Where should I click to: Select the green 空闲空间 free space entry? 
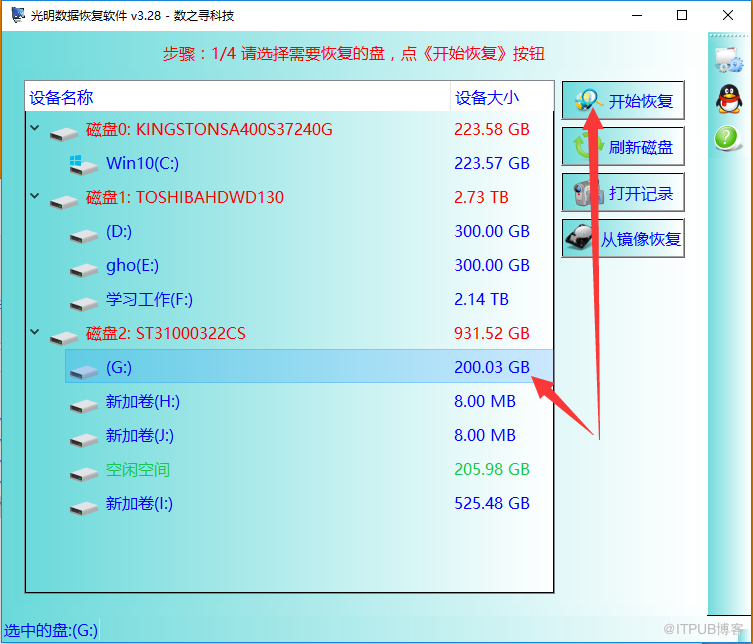138,470
